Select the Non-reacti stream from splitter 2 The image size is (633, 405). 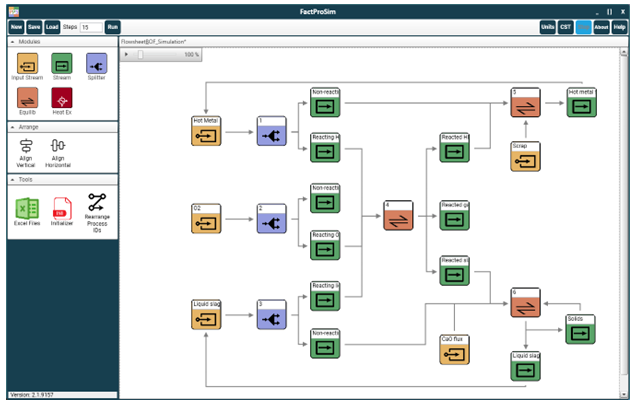[325, 198]
